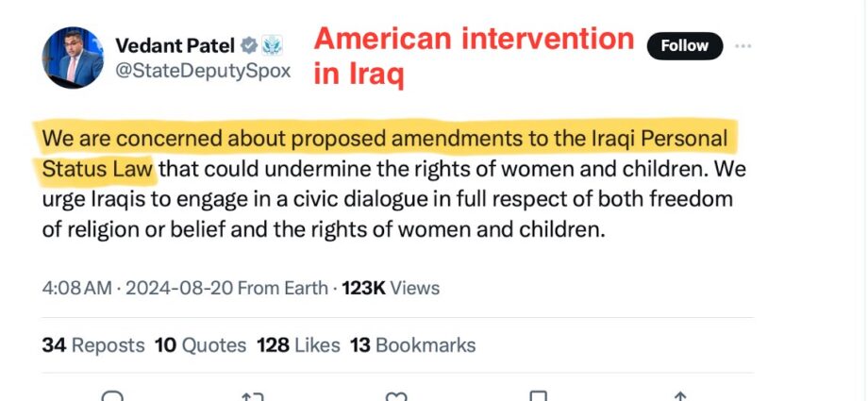Open the three-dot more options menu

pos(743,45)
